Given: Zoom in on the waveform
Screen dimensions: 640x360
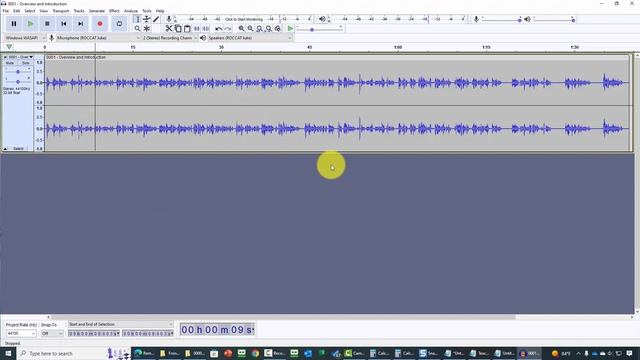Looking at the screenshot, I should click(x=241, y=29).
